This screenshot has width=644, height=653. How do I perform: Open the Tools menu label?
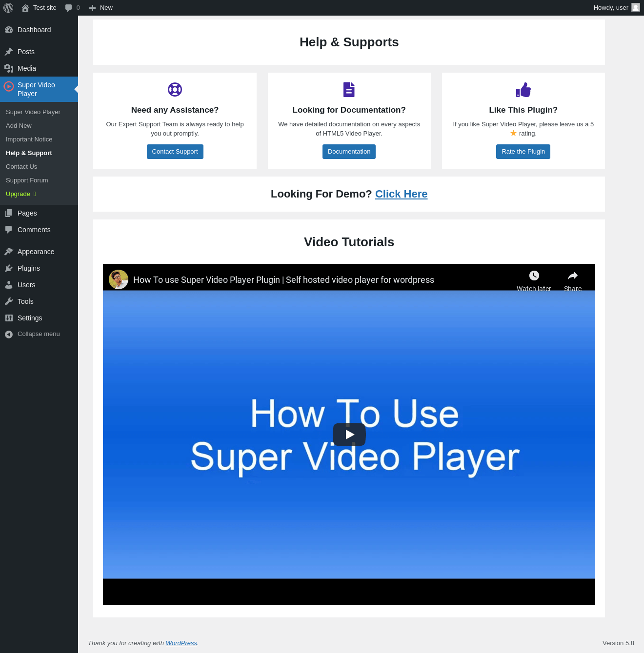pos(25,301)
